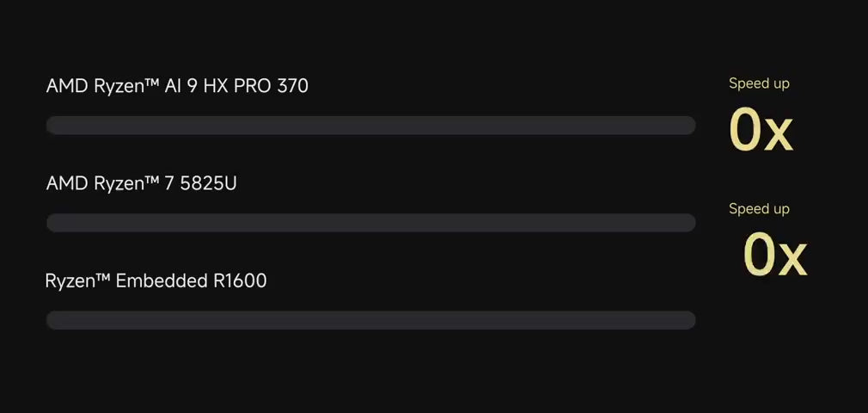Click the left end of the Ryzen 7 5825U bar
Viewport: 868px width, 413px height.
pos(53,223)
